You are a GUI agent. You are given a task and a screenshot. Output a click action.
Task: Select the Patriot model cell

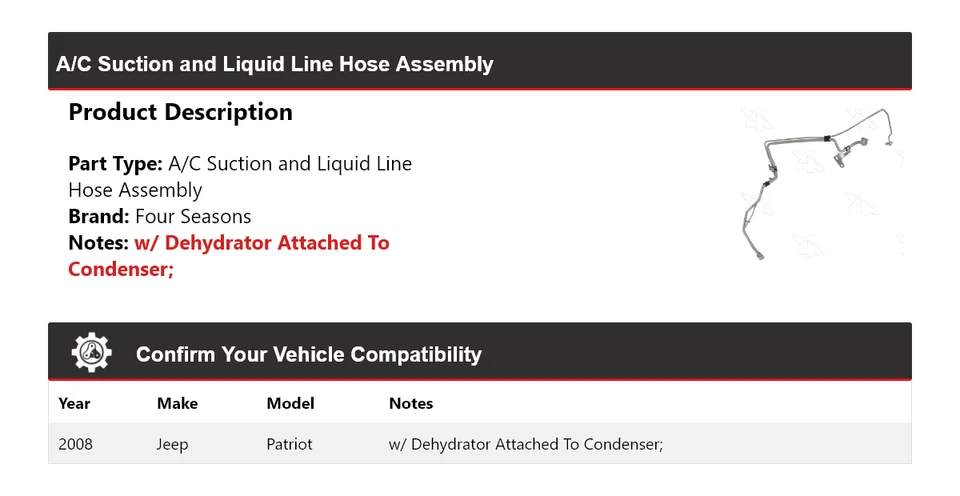pyautogui.click(x=289, y=444)
